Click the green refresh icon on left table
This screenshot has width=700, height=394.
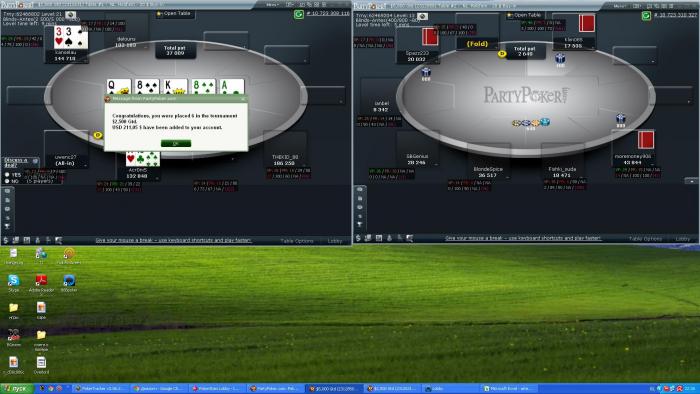[299, 14]
